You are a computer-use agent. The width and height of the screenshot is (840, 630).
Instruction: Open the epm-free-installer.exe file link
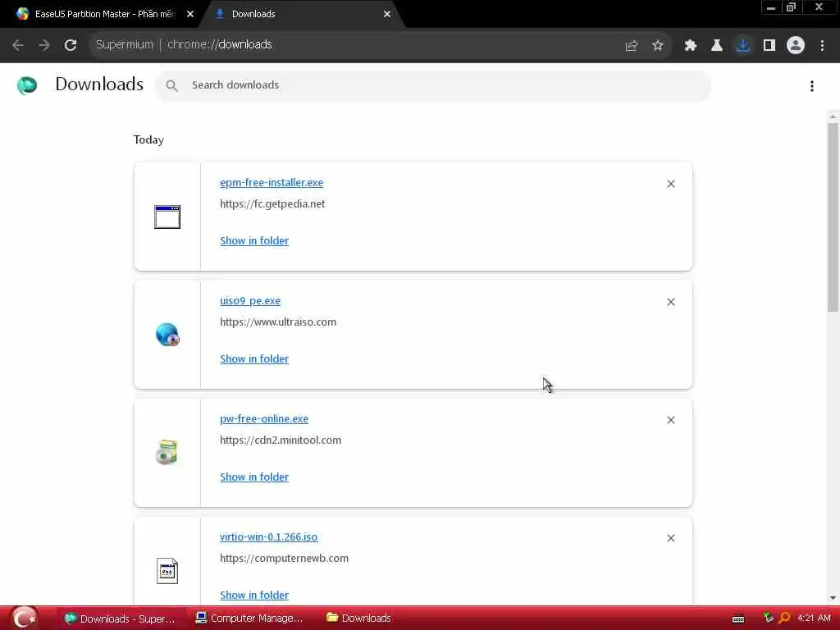point(272,182)
